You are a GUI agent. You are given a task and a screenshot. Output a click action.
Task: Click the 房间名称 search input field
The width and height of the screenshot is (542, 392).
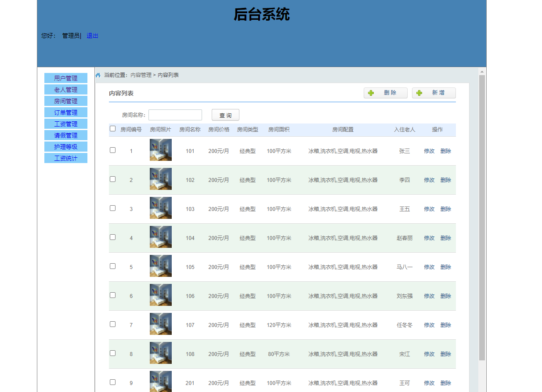(175, 115)
